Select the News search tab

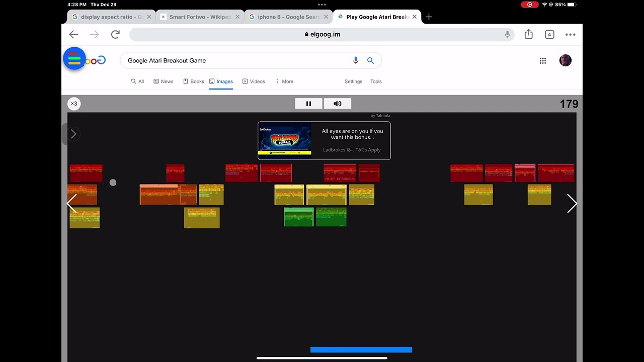point(164,81)
